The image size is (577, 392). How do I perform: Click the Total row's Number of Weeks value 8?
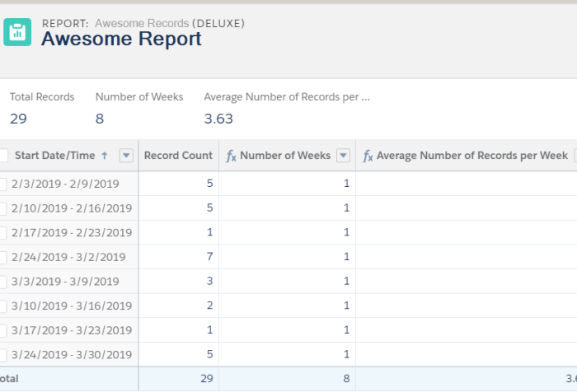[x=346, y=379]
